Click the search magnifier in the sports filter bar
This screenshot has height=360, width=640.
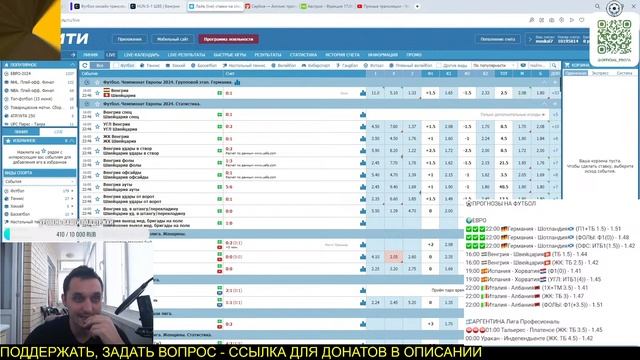(554, 65)
